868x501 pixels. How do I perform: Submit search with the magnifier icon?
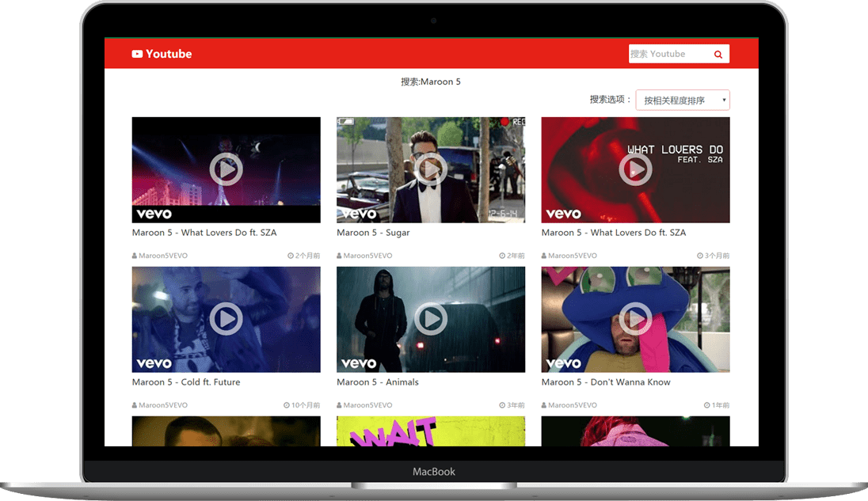click(x=718, y=54)
